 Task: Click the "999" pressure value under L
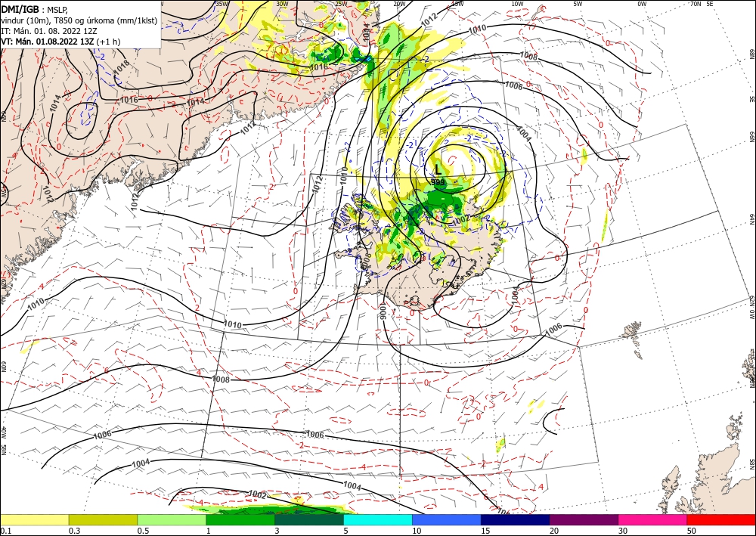point(438,182)
